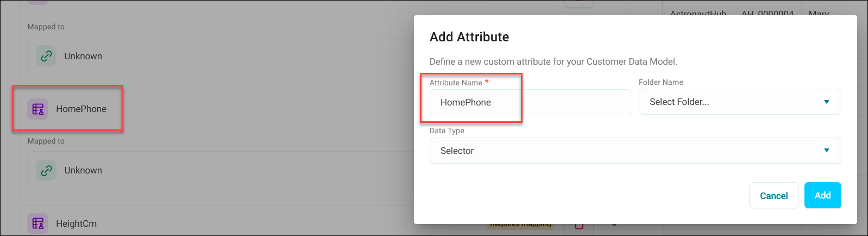Click link icon in mapping below HomePhone
Viewport: 868px width, 236px height.
tap(46, 170)
